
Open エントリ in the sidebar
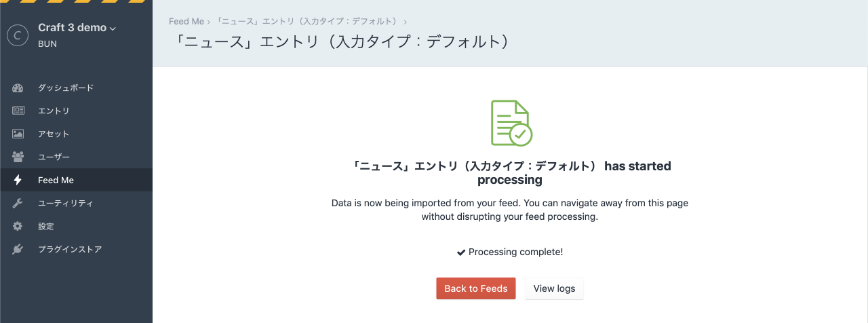(x=54, y=111)
